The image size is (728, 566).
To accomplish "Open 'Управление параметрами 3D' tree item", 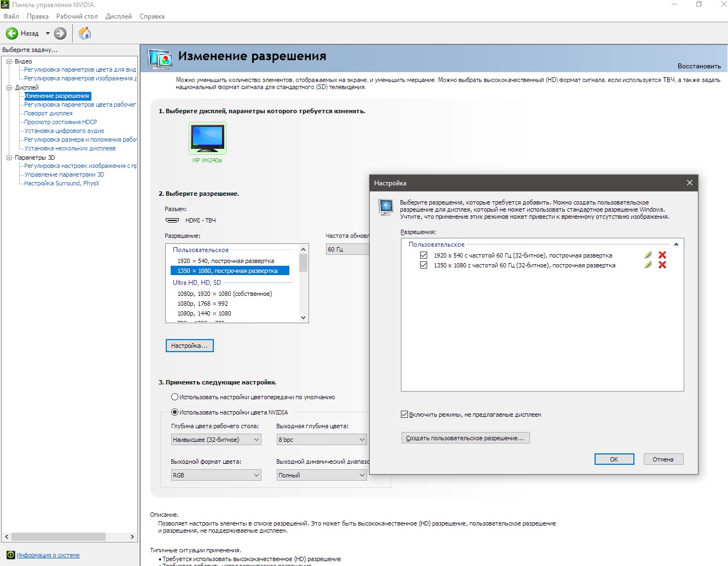I will [x=64, y=174].
